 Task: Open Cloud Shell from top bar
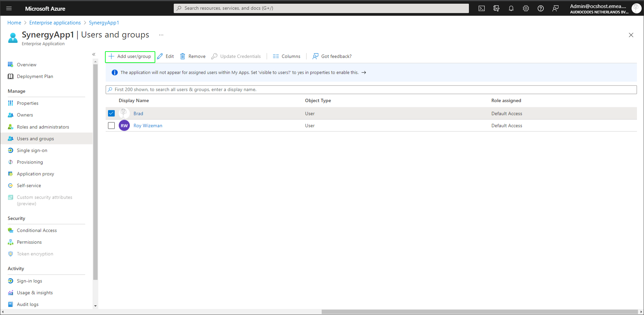pyautogui.click(x=482, y=8)
